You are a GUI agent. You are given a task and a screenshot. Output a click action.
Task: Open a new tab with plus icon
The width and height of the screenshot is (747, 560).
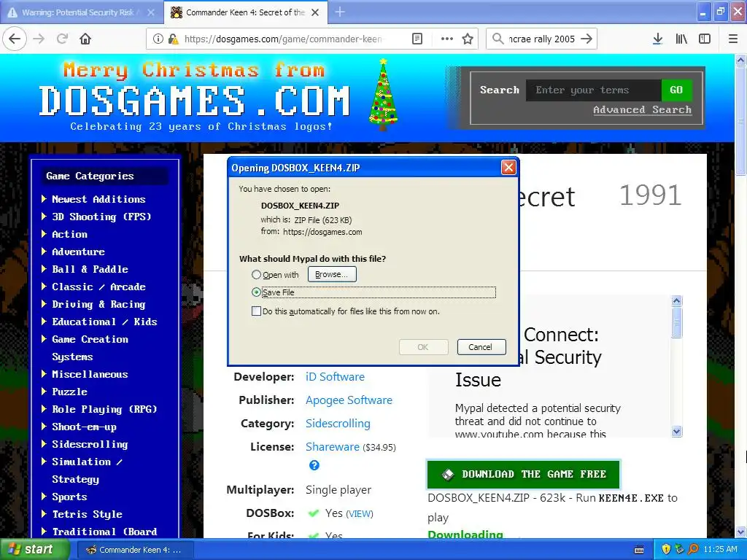[340, 12]
